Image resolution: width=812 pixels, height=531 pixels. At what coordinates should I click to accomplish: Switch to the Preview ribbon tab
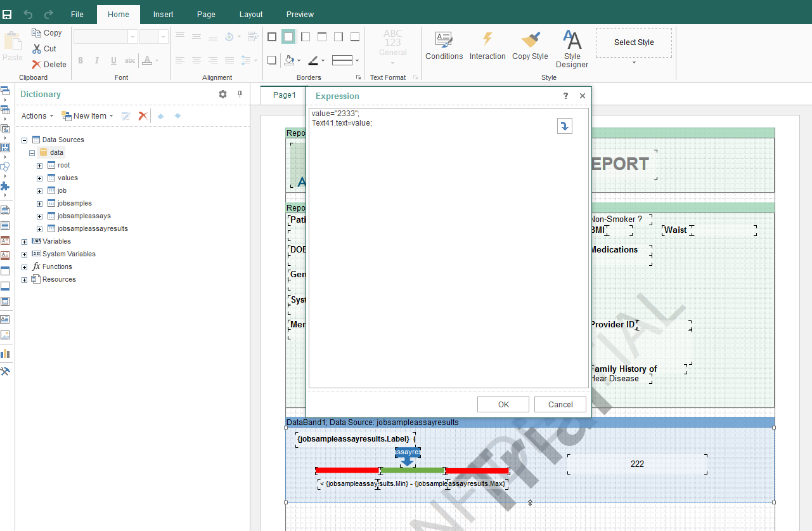click(300, 14)
